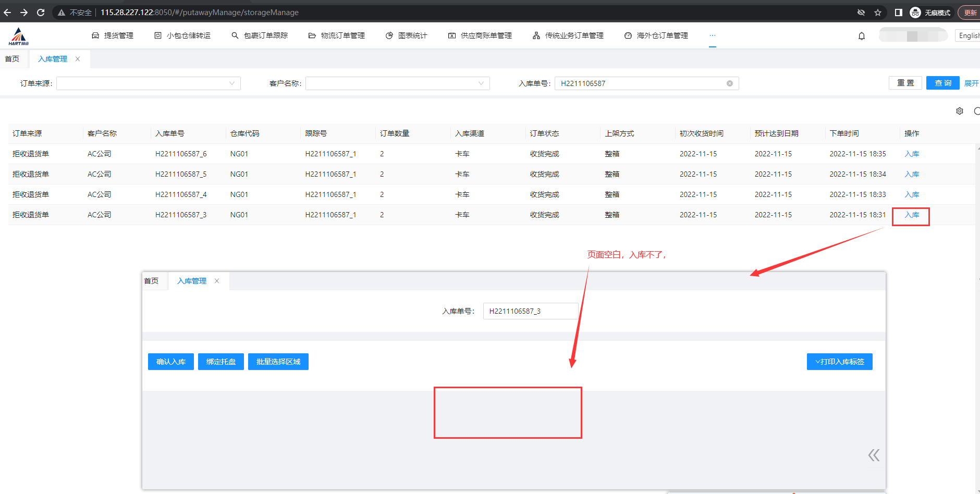980x494 pixels.
Task: Click the browser reload icon
Action: coord(41,13)
